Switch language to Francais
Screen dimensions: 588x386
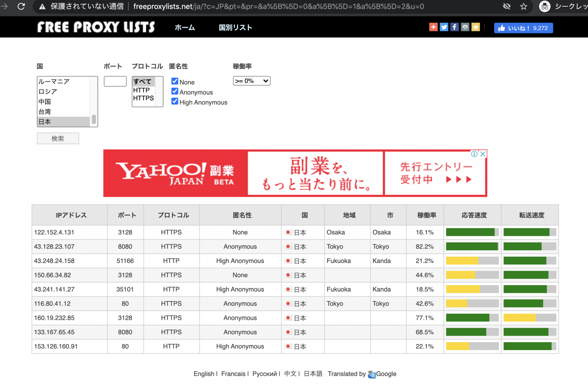pyautogui.click(x=233, y=374)
